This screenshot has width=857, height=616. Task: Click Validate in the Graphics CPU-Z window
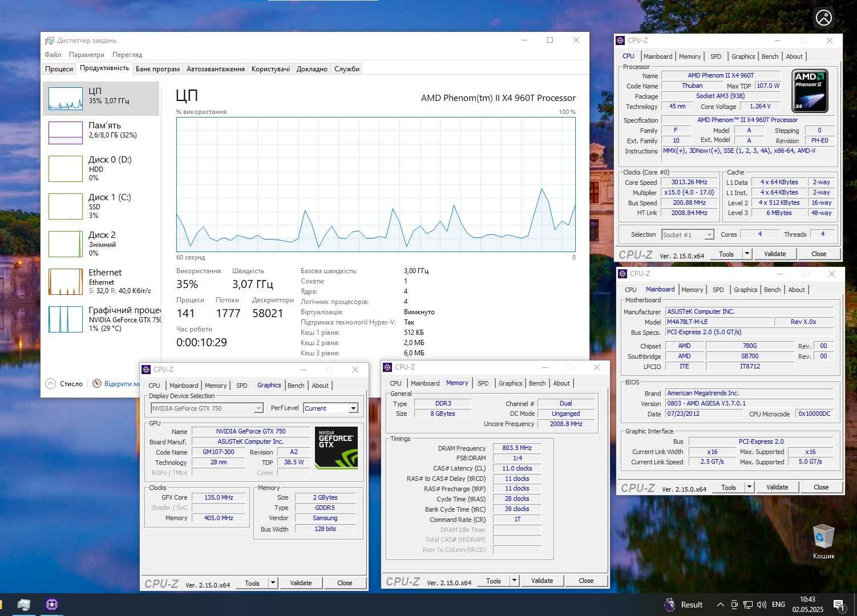click(x=301, y=583)
